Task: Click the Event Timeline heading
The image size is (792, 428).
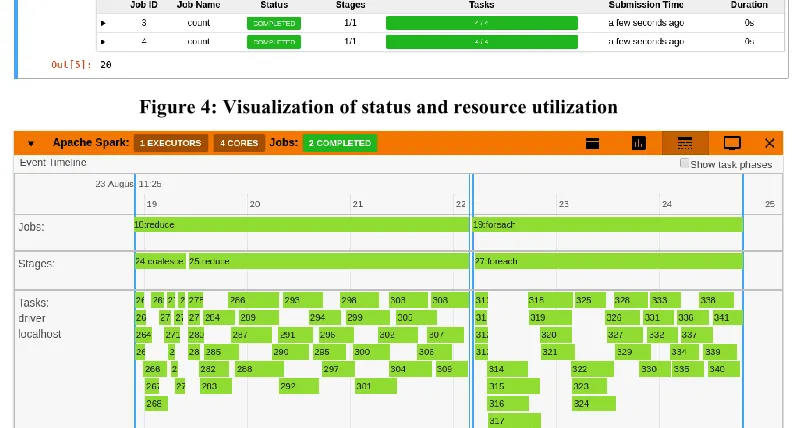Action: coord(53,163)
